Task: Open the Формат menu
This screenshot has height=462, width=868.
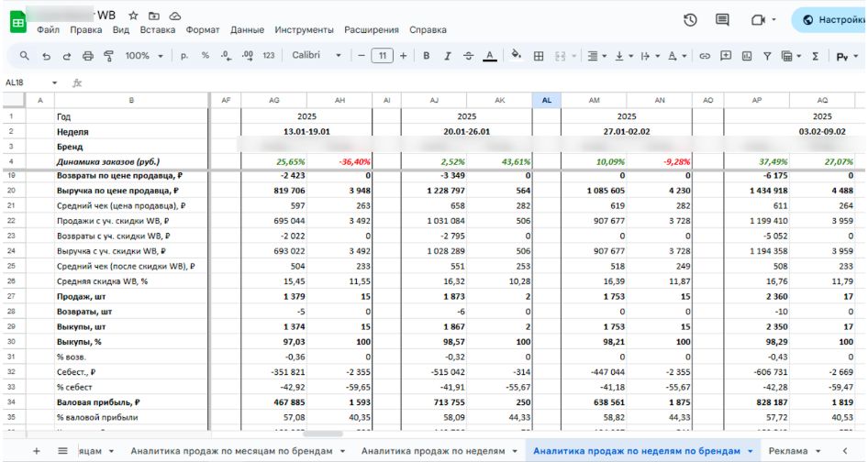Action: click(x=203, y=30)
